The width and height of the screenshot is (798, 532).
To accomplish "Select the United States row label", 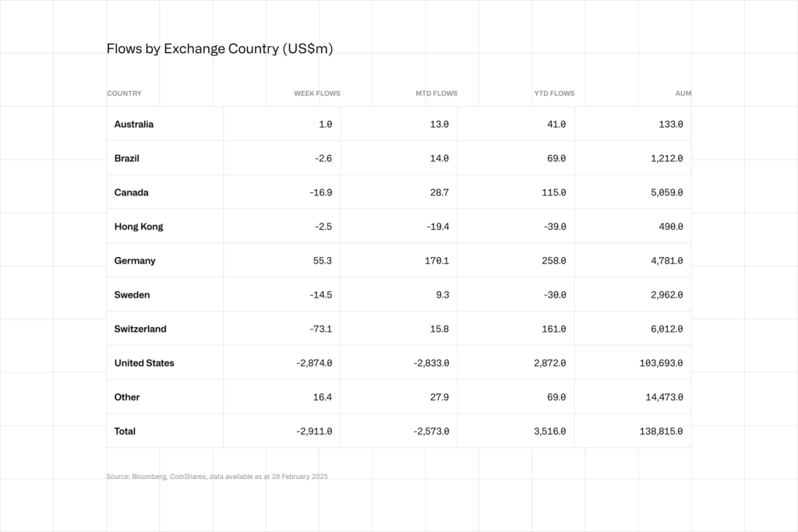I will point(144,363).
